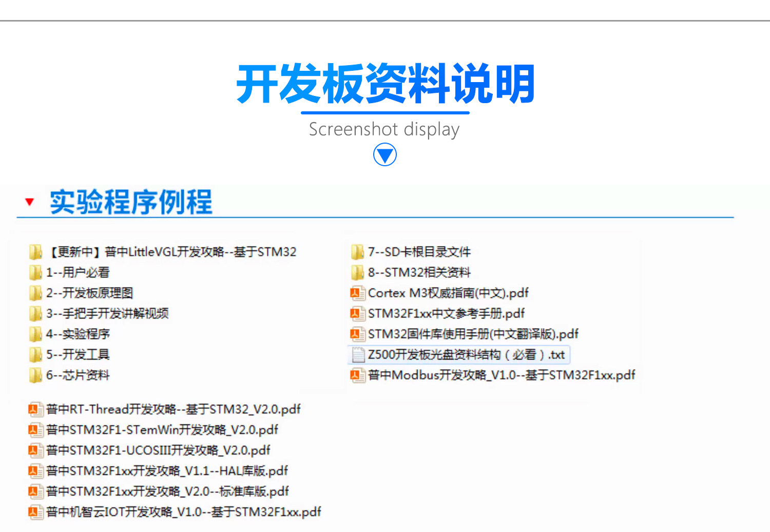Click the 实验程序例程 section heading
Viewport: 770px width, 532px height.
131,202
